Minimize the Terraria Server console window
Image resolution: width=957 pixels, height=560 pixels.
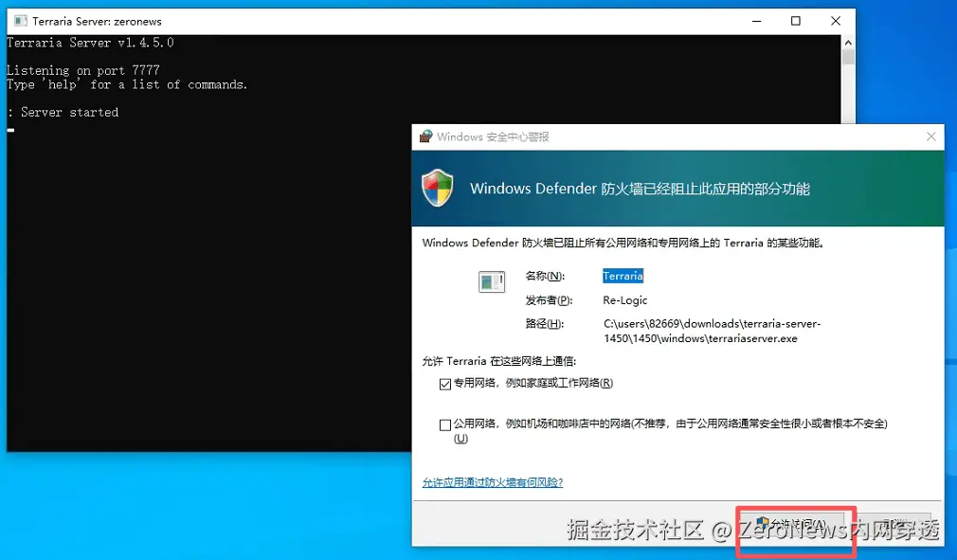(757, 22)
